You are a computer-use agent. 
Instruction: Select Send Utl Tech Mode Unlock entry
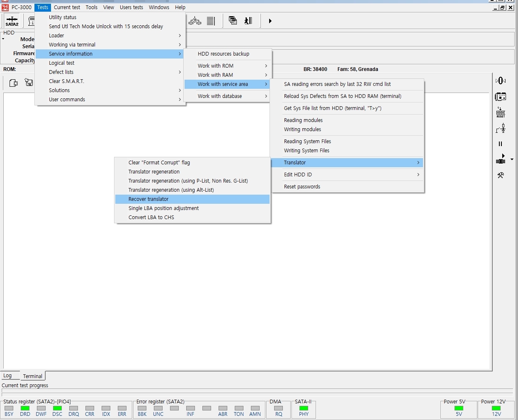click(110, 27)
